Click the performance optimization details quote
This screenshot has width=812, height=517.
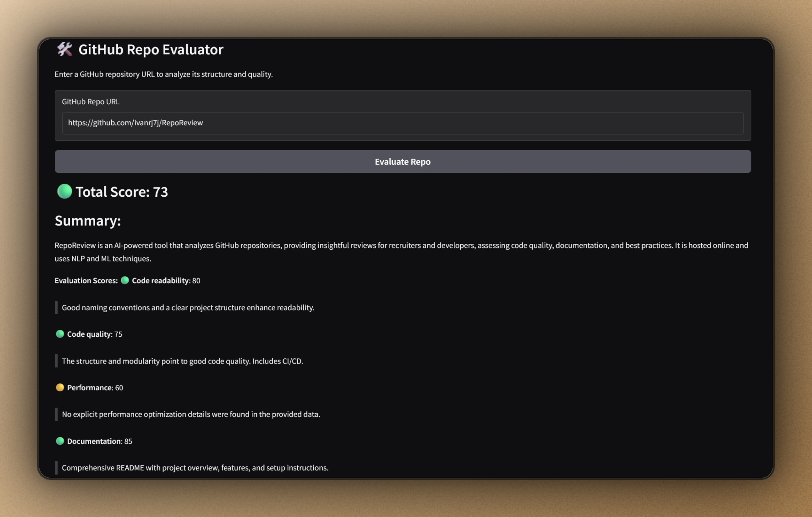pos(191,414)
